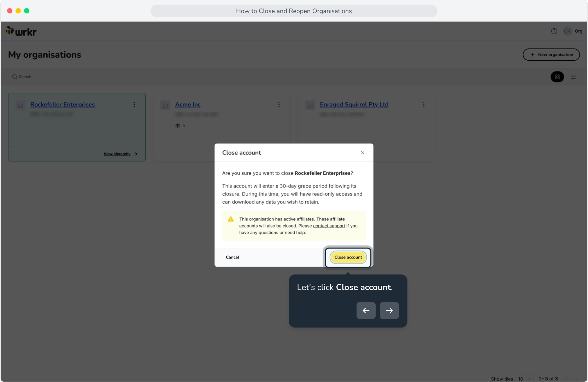Open the OA user avatar menu
588x382 pixels.
pos(568,31)
